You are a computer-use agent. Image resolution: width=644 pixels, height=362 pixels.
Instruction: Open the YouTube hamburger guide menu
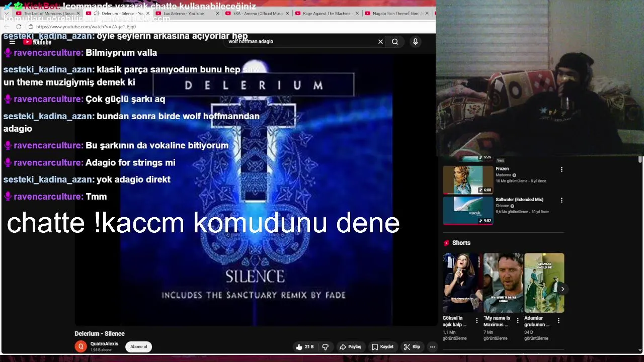12,42
